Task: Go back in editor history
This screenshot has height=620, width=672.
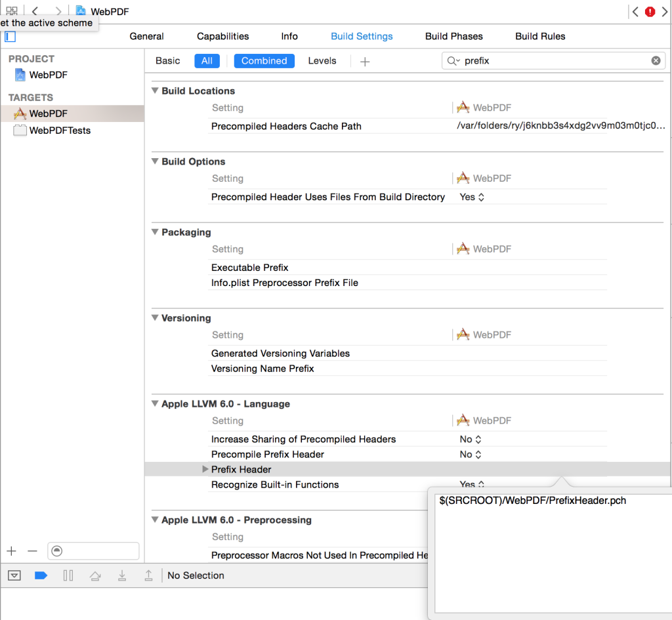Action: [35, 11]
